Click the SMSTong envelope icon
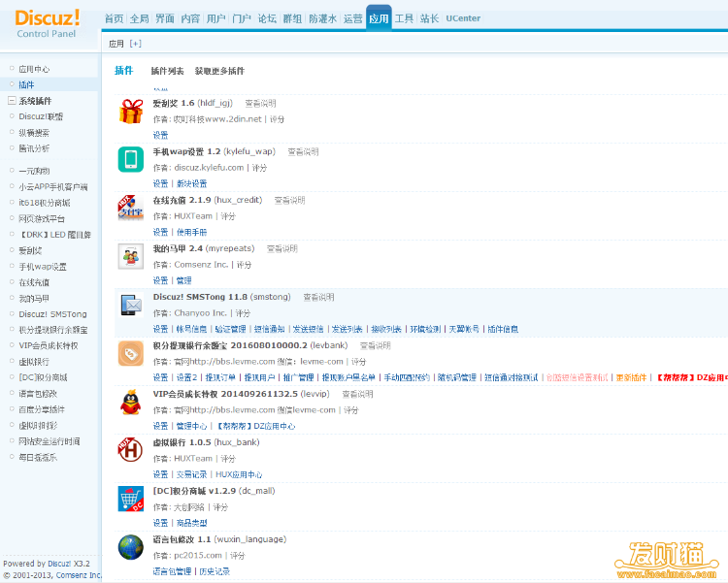The height and width of the screenshot is (583, 728). pos(131,305)
